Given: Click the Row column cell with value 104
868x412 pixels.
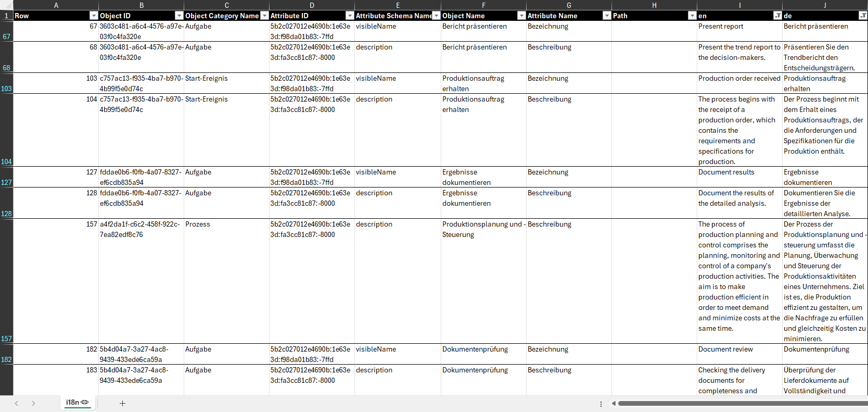Looking at the screenshot, I should click(x=56, y=130).
